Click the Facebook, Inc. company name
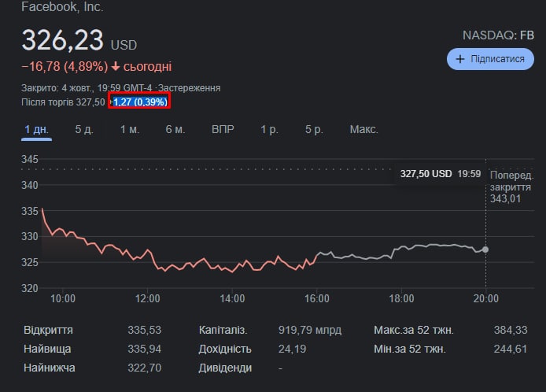Image resolution: width=546 pixels, height=392 pixels. [x=62, y=6]
